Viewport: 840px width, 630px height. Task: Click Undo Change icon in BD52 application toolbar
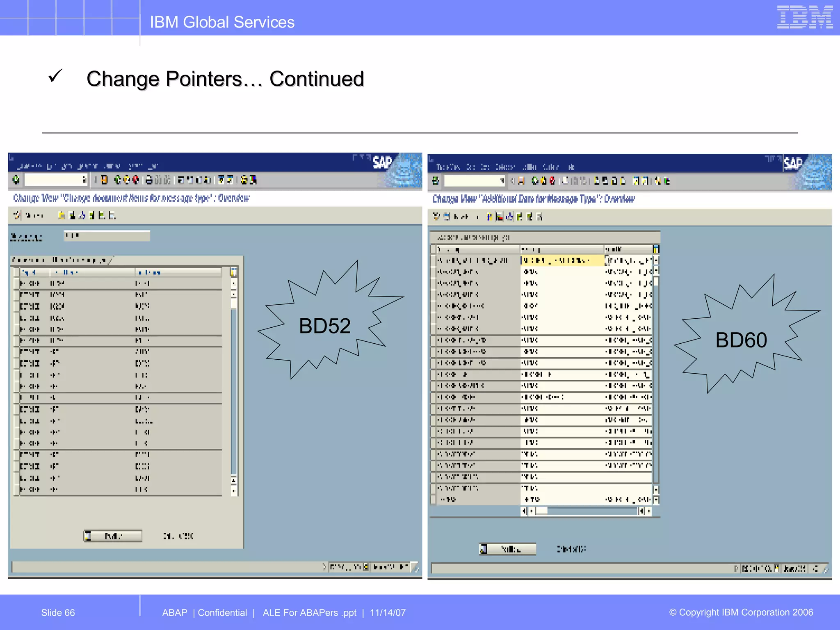(x=82, y=215)
